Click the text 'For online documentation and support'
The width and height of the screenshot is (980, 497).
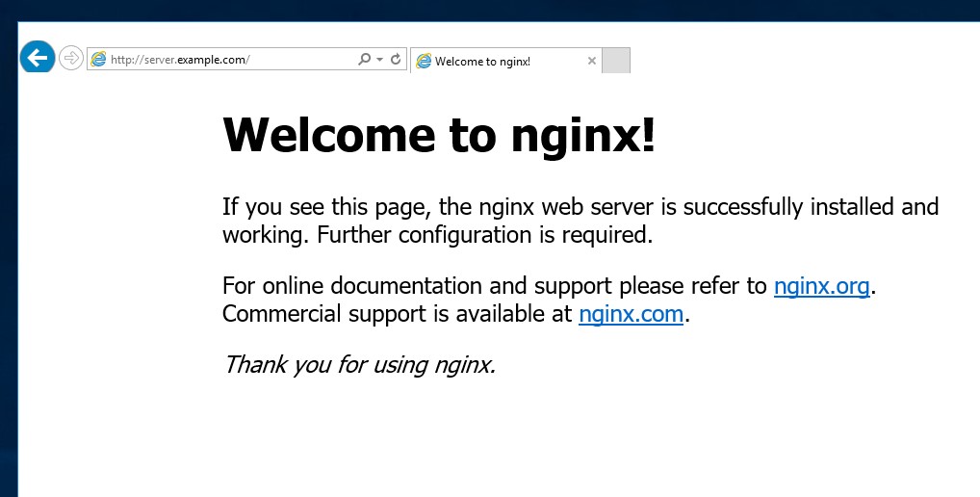(417, 286)
